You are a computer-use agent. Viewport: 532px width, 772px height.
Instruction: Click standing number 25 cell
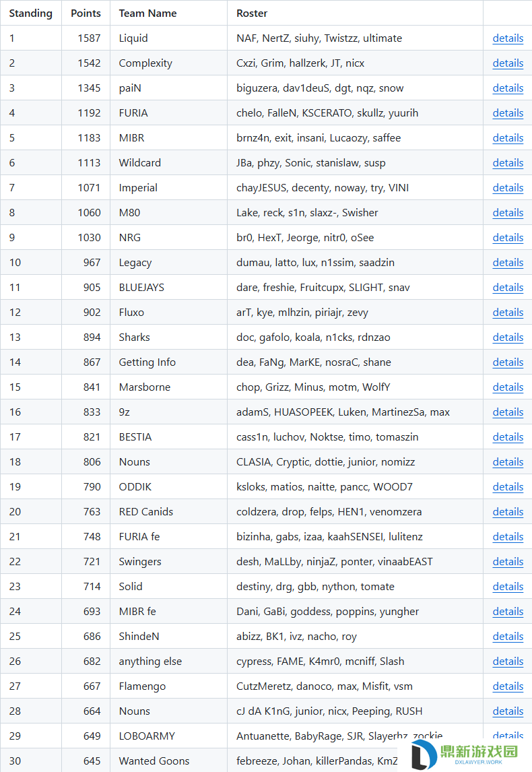[x=30, y=636]
